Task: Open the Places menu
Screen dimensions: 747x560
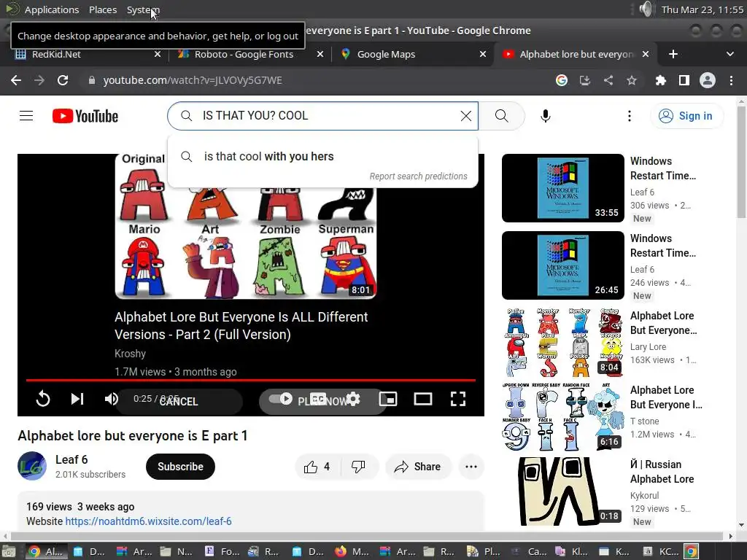Action: [x=102, y=9]
